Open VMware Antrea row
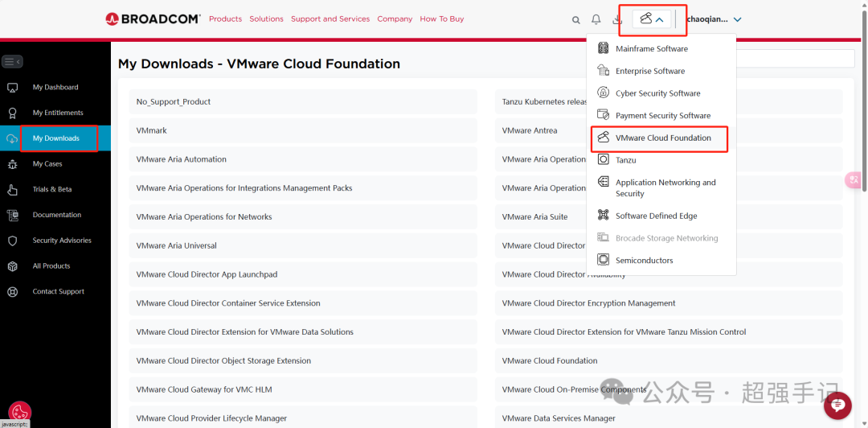The width and height of the screenshot is (868, 428). click(x=540, y=130)
